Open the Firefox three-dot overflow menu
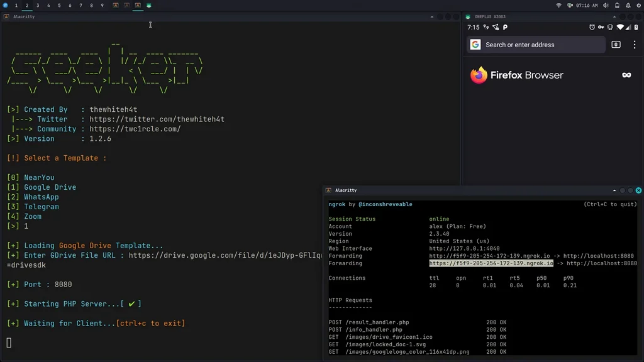644x362 pixels. 635,45
